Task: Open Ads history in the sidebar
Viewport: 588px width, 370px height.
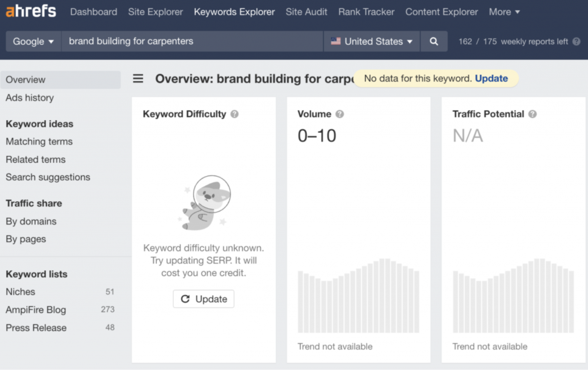Action: tap(30, 98)
